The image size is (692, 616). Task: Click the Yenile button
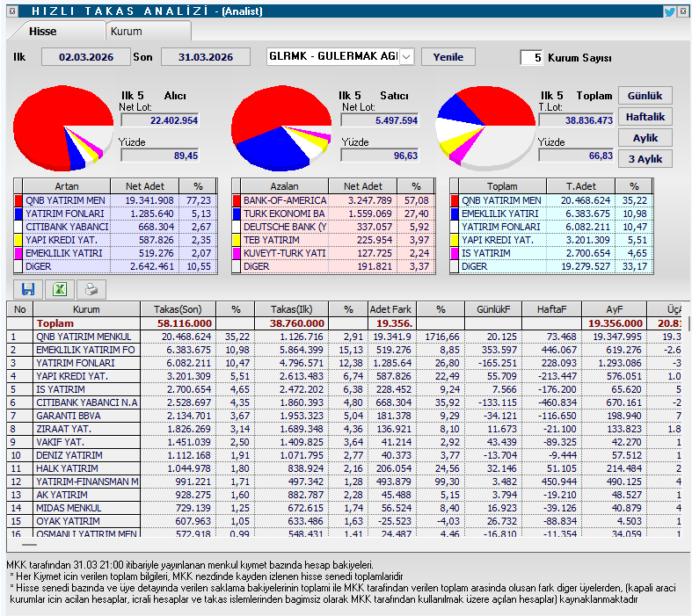pos(448,57)
